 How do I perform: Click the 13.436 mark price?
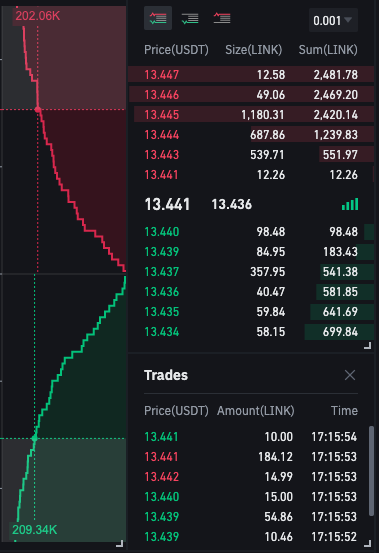pyautogui.click(x=232, y=204)
